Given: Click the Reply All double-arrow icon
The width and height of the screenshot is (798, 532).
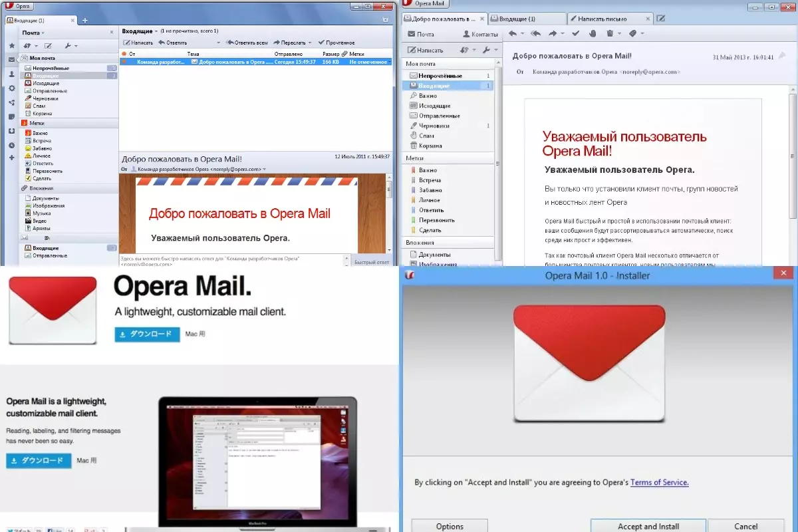Looking at the screenshot, I should click(535, 33).
